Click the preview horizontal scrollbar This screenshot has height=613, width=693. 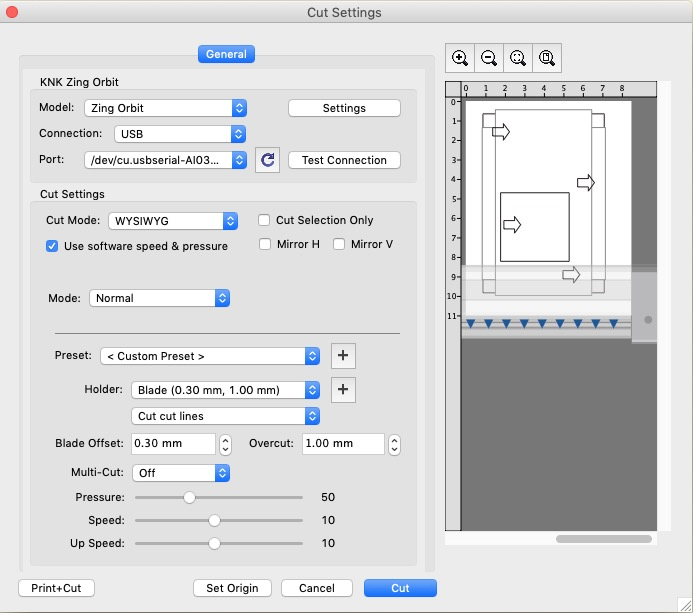pyautogui.click(x=604, y=539)
